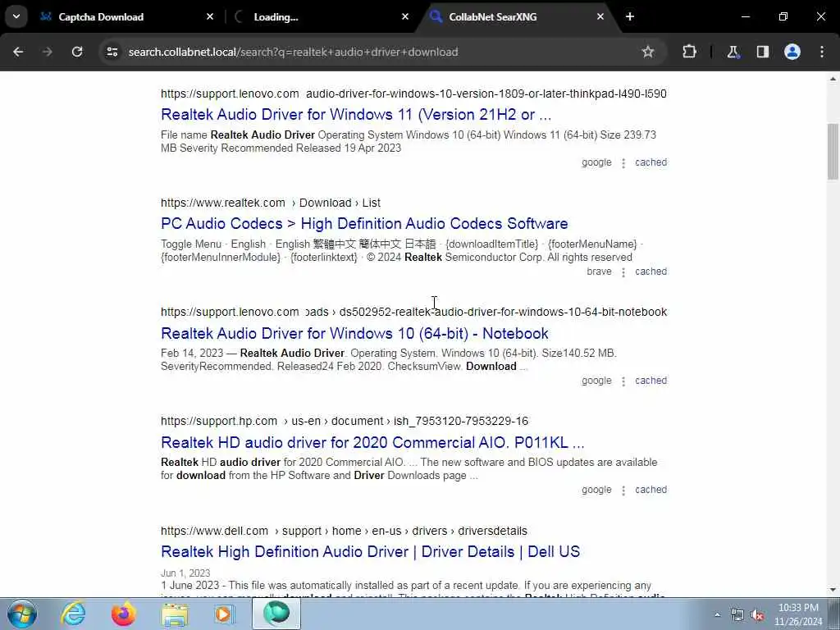Click cached link for Windows 10 Notebook result
Screen dimensions: 840x630
point(651,381)
